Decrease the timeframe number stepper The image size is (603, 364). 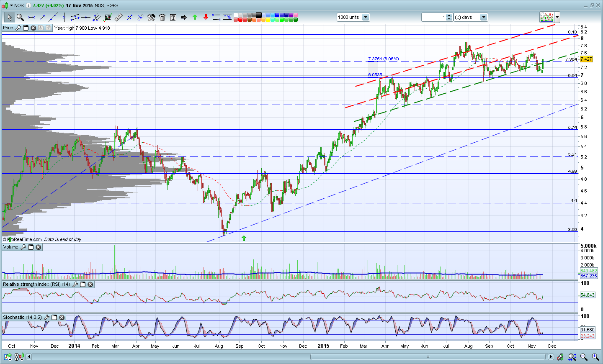tap(449, 19)
